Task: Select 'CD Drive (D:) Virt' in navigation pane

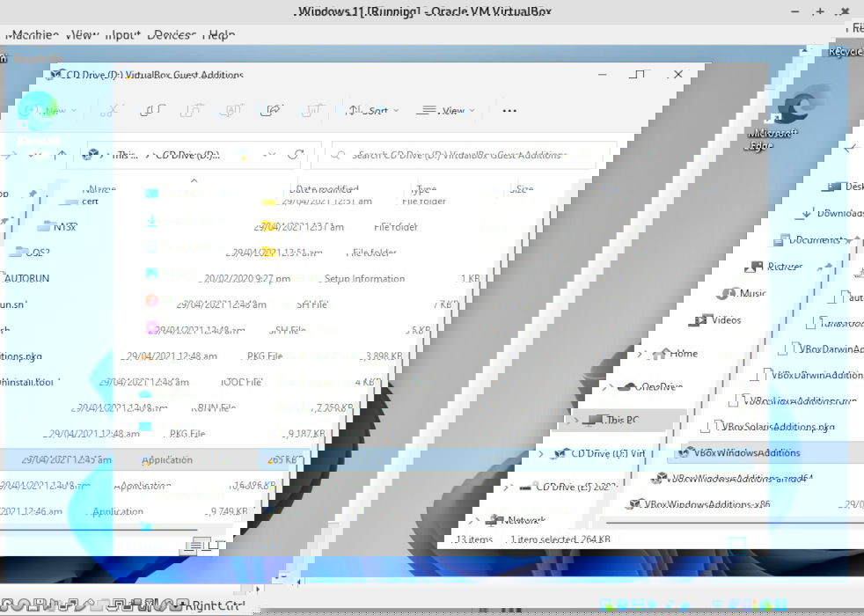Action: [x=601, y=453]
